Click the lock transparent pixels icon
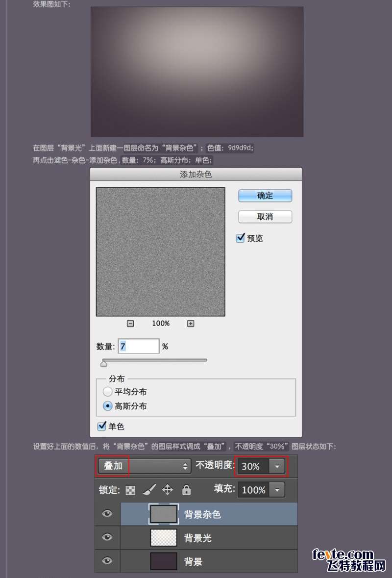This screenshot has height=578, width=392. 130,490
